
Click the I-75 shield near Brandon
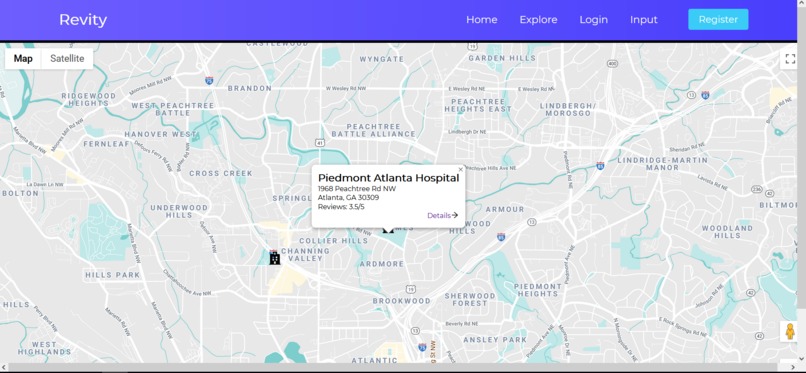point(209,80)
